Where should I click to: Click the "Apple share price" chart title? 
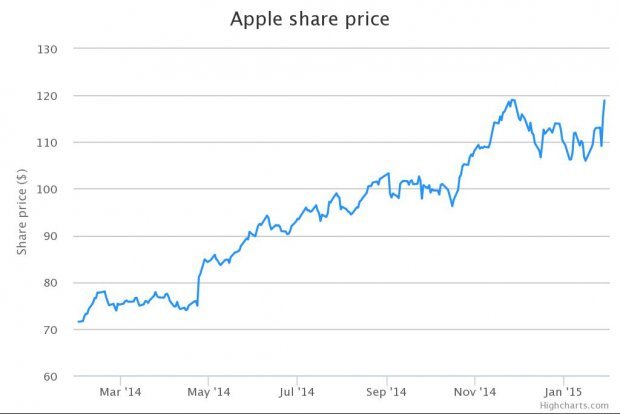click(309, 19)
